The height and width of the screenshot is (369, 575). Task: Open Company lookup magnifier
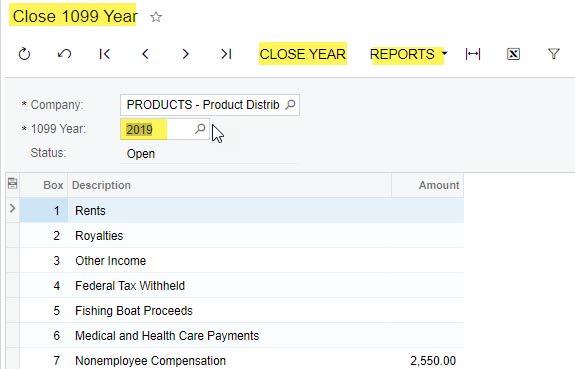pyautogui.click(x=290, y=105)
